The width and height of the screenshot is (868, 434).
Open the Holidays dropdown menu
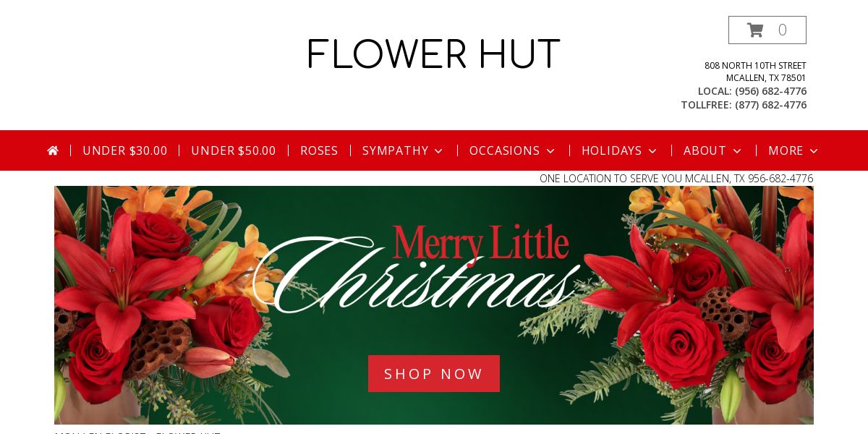coord(619,150)
